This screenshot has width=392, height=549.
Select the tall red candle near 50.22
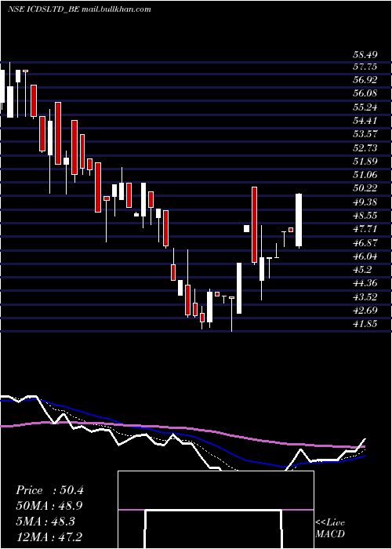point(255,225)
